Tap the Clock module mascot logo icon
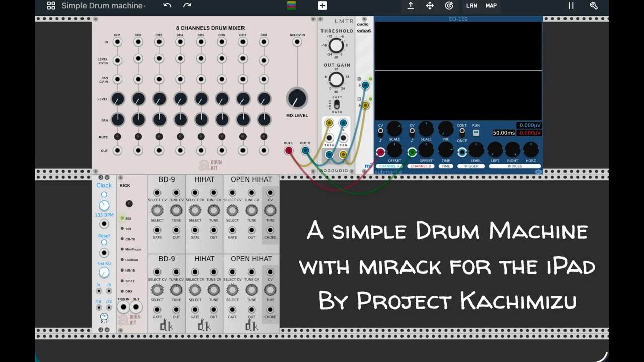 [x=104, y=318]
